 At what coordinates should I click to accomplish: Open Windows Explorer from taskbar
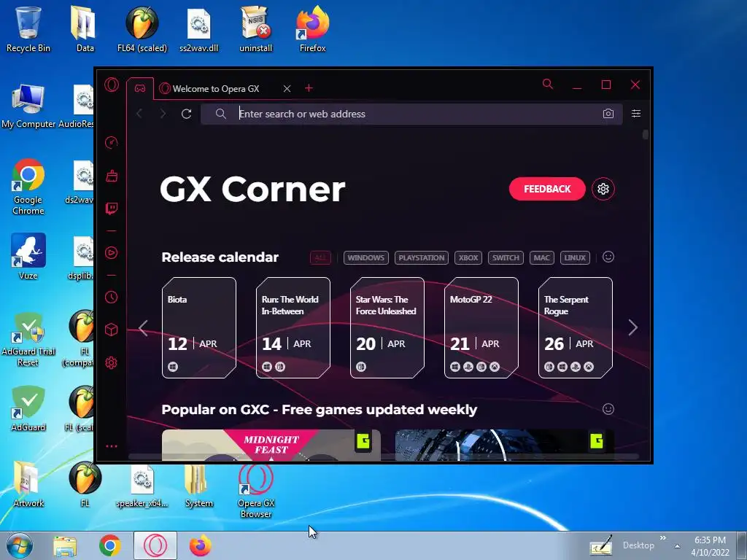coord(65,545)
